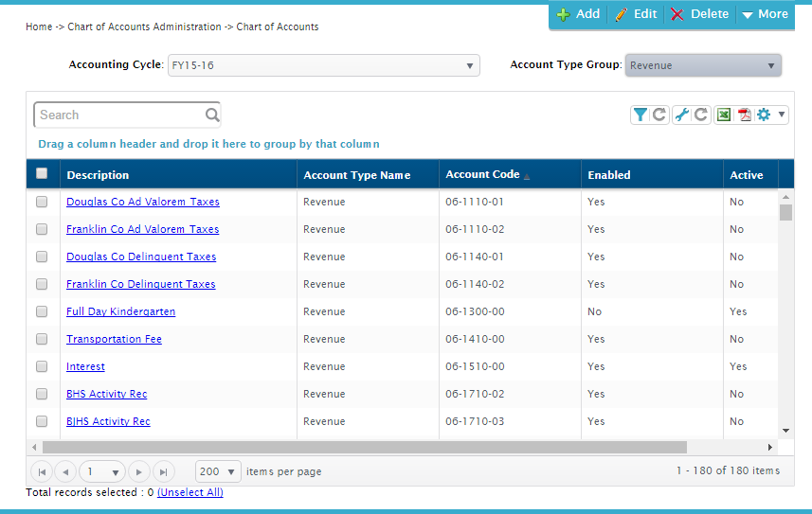The width and height of the screenshot is (812, 514).
Task: Sort by Enabled column header
Action: [609, 175]
